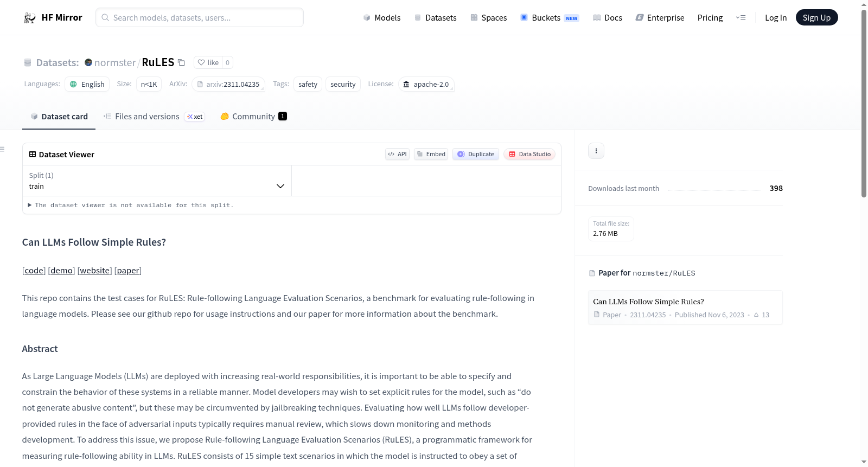
Task: Click the 'Downloads last month' text
Action: point(624,188)
